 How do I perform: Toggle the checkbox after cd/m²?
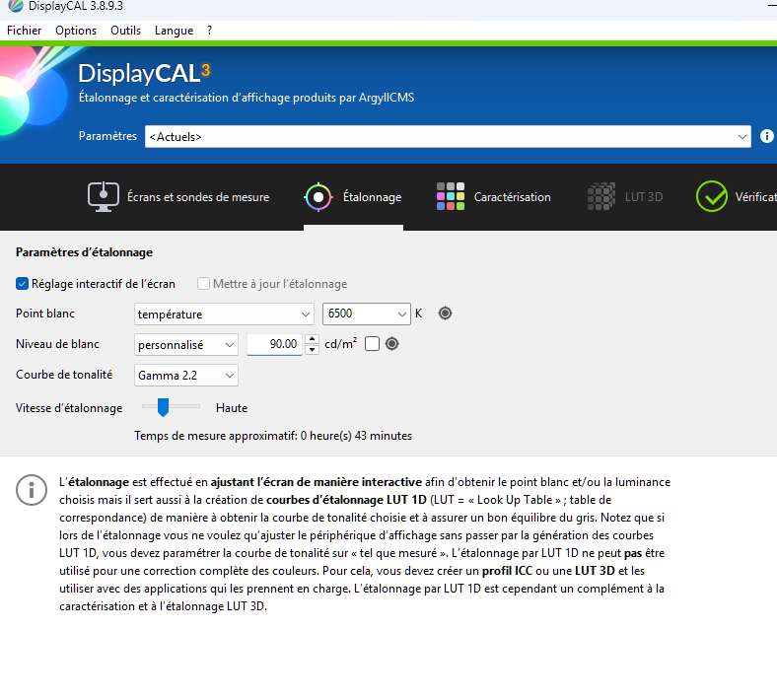point(372,344)
